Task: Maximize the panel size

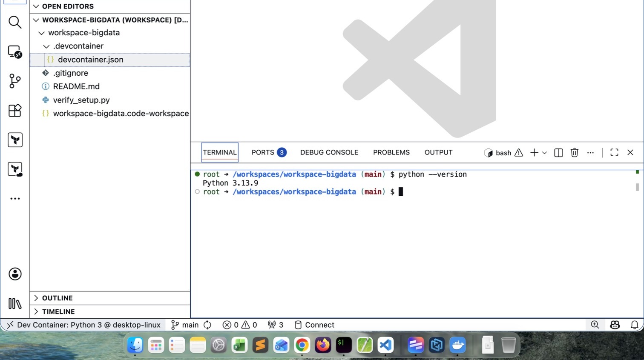Action: click(614, 152)
